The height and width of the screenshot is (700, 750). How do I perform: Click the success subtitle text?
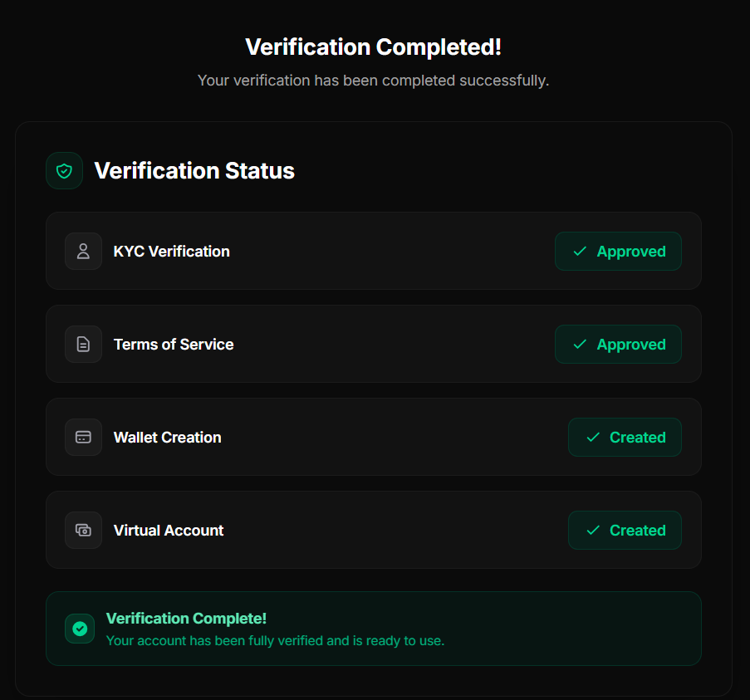pos(373,81)
